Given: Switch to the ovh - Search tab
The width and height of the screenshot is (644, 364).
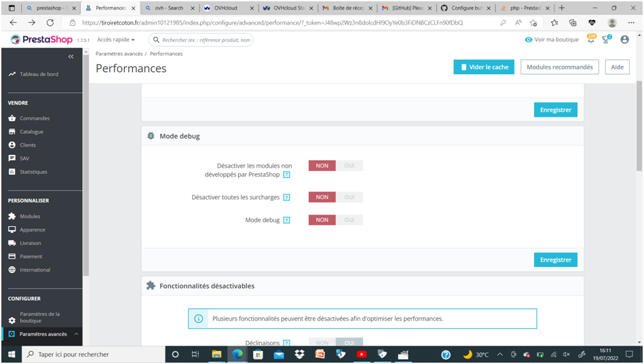Looking at the screenshot, I should [x=169, y=7].
